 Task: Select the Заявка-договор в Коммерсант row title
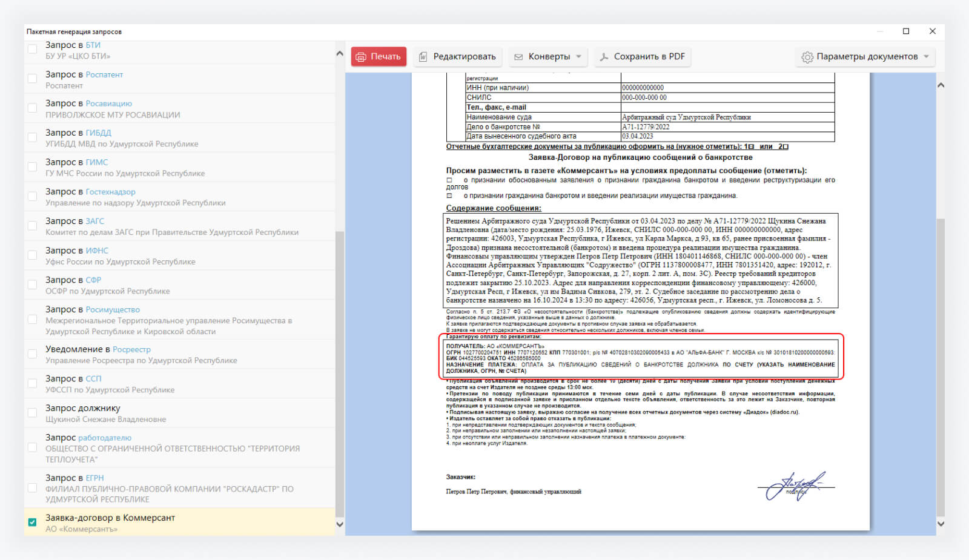pyautogui.click(x=110, y=518)
